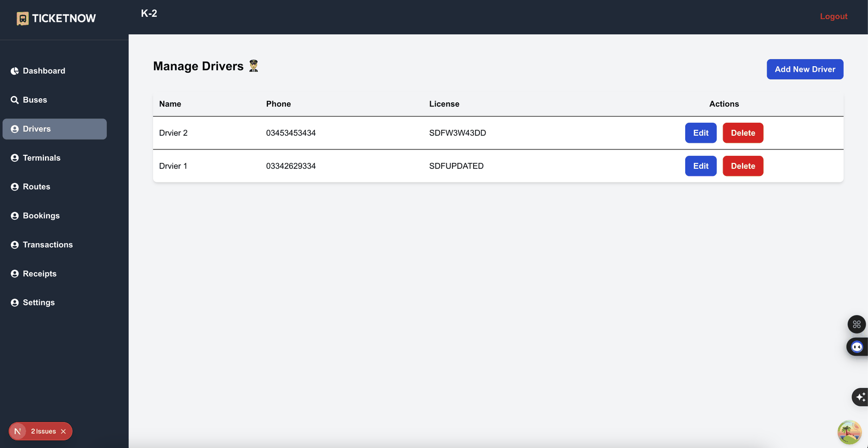Screen dimensions: 868x448
Task: Open the blue robot assistant icon
Action: click(857, 347)
